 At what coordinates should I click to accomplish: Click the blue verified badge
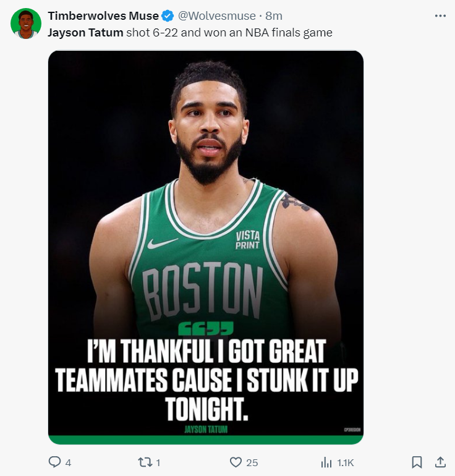pos(168,16)
